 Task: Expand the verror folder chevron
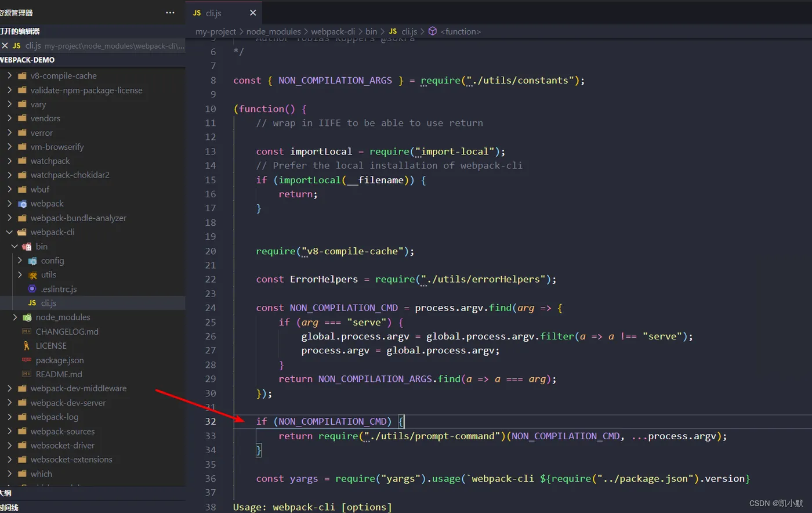click(x=10, y=132)
